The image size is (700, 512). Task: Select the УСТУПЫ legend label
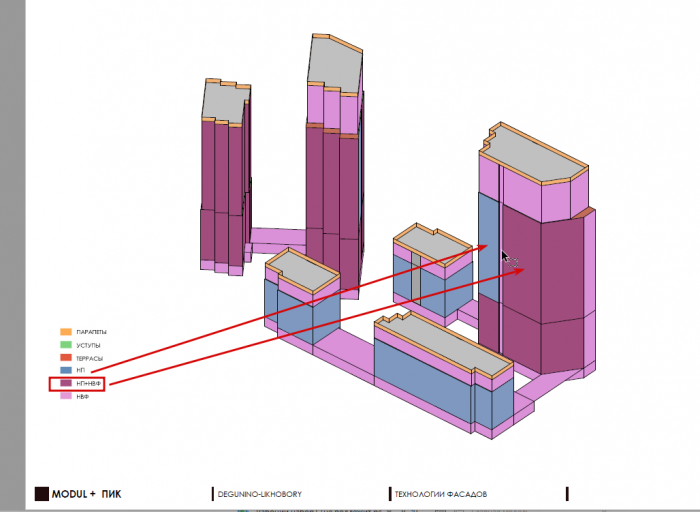(88, 345)
